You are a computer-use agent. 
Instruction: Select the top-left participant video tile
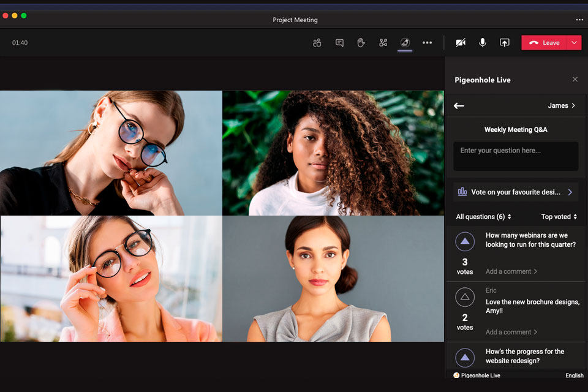[111, 153]
